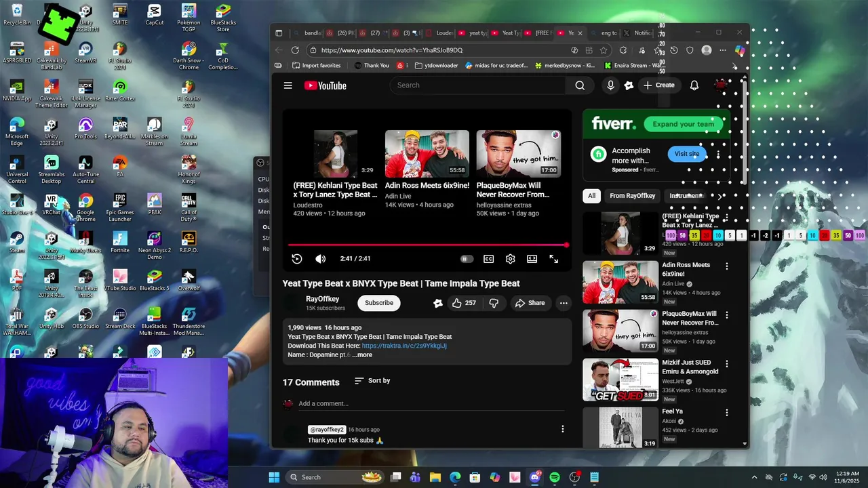Open more actions '...' next to Share
868x488 pixels.
[x=564, y=303]
